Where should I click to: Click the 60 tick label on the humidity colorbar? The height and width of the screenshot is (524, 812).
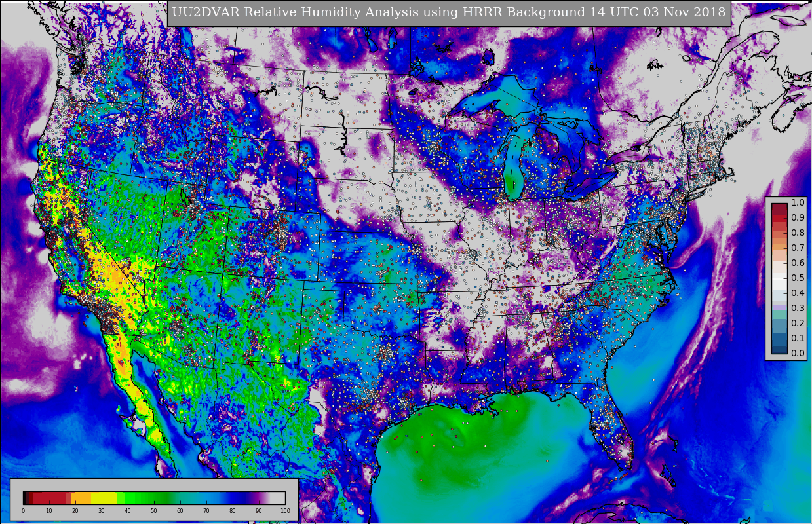click(x=180, y=511)
